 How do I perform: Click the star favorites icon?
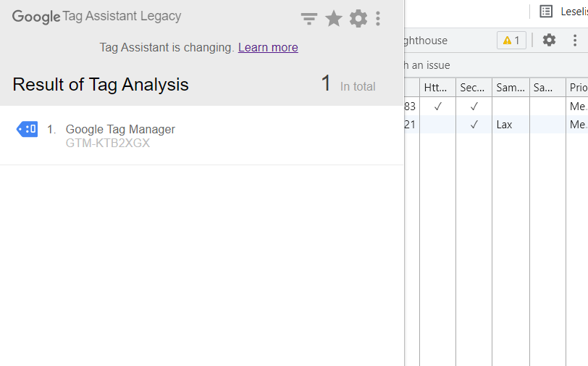333,18
